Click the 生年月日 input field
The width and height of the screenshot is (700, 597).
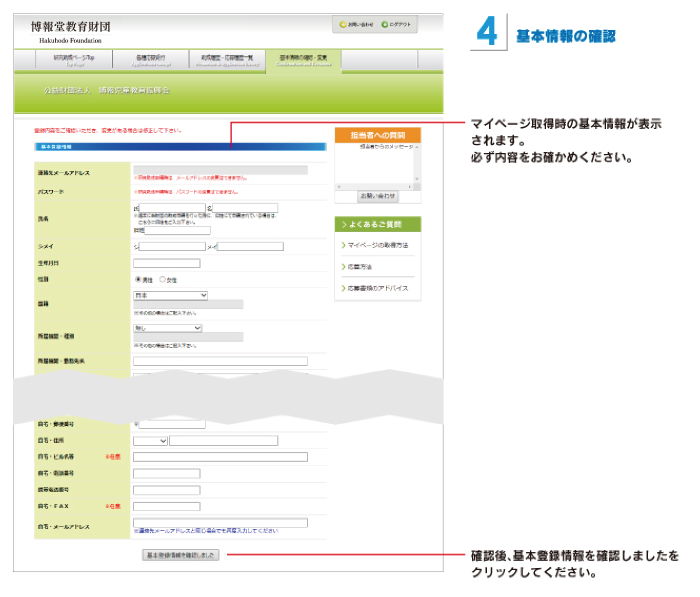167,263
